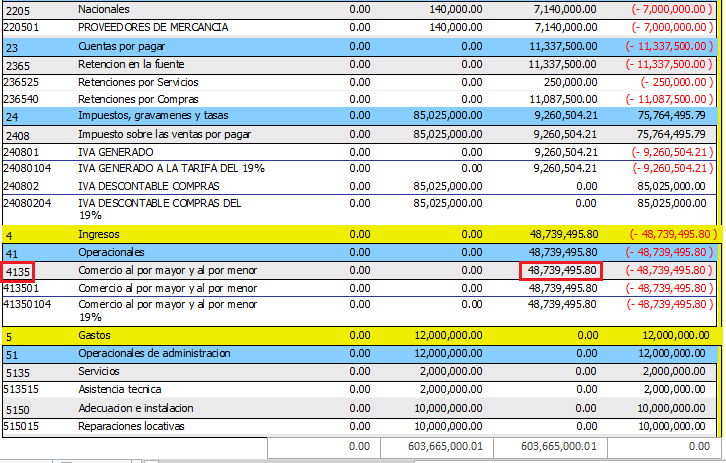
Task: Click 10,000,000.00 balance for Reparaciones locativas
Action: (672, 426)
